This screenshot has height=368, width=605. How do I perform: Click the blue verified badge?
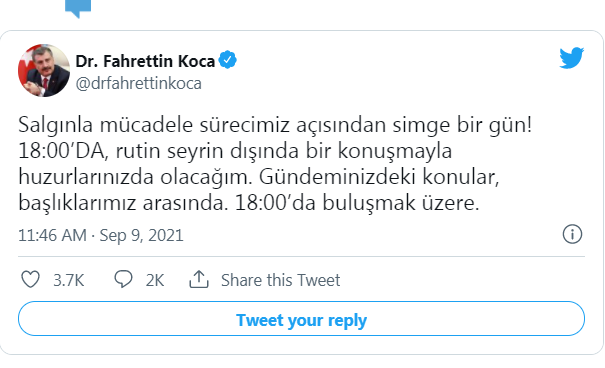click(x=228, y=60)
